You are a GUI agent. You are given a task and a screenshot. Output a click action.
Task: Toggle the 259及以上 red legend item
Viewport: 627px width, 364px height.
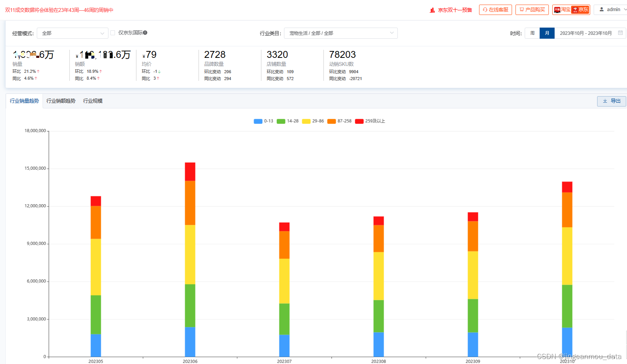(x=370, y=121)
